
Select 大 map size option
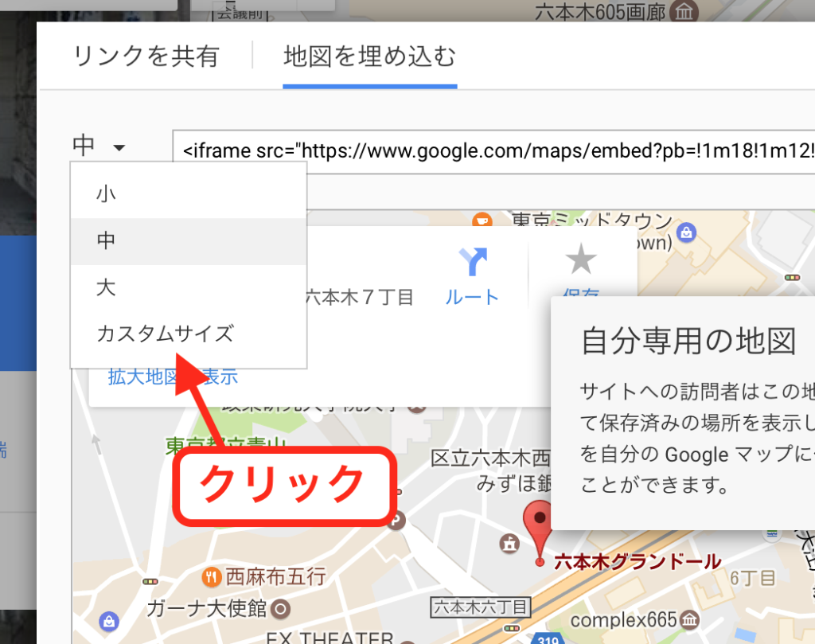(106, 287)
